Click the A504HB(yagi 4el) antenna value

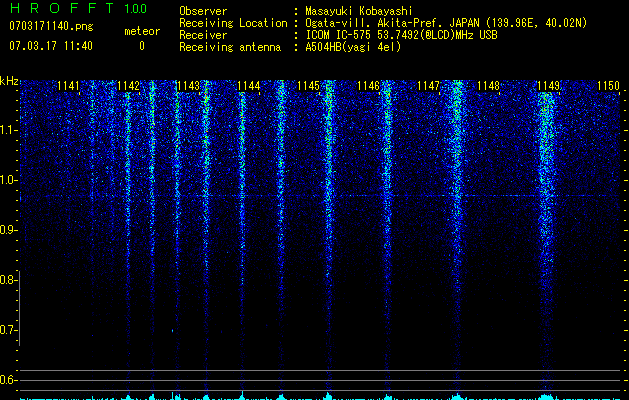tap(353, 47)
